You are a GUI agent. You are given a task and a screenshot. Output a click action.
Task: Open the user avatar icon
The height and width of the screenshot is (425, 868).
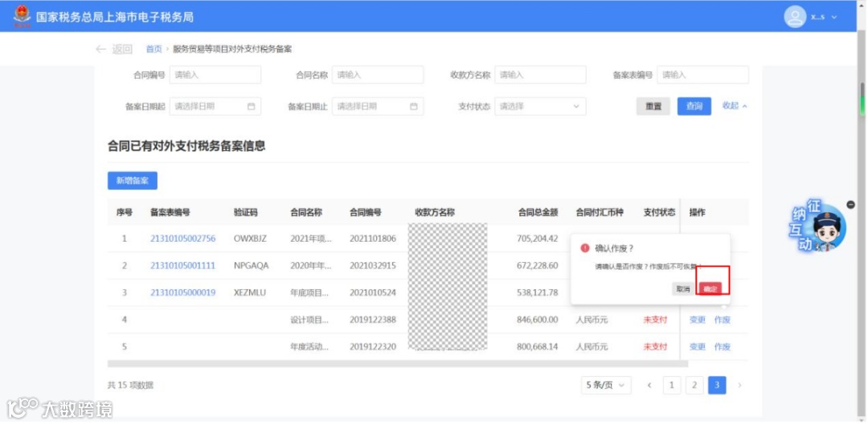click(795, 17)
